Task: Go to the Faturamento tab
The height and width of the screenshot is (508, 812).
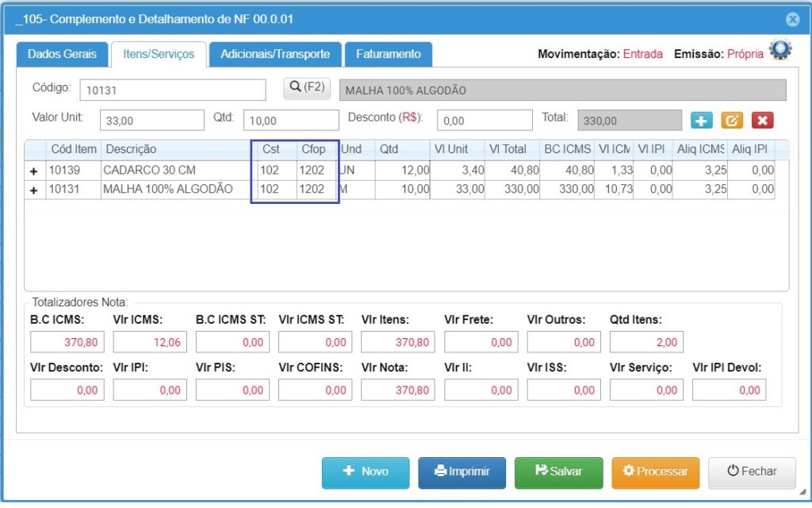Action: tap(388, 55)
